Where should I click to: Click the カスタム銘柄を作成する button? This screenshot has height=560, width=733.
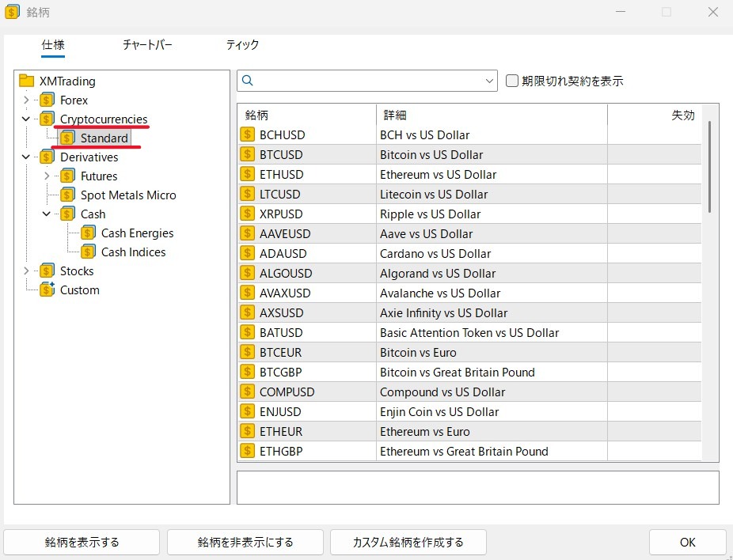(408, 543)
